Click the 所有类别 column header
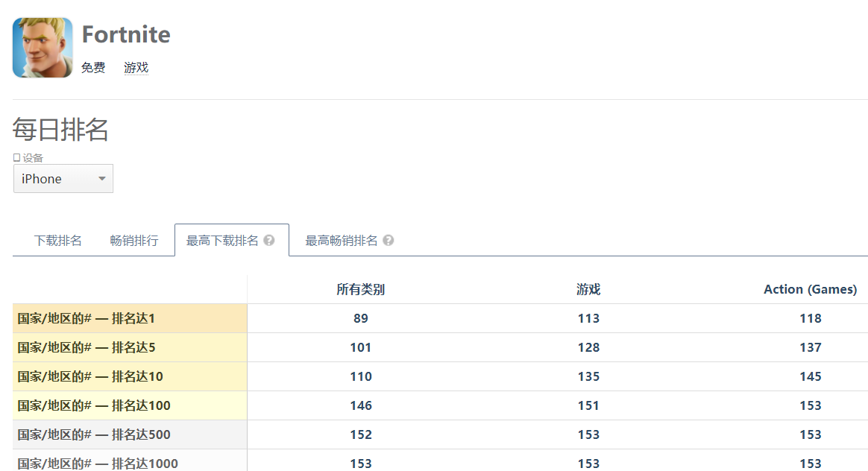Image resolution: width=868 pixels, height=471 pixels. click(x=360, y=289)
